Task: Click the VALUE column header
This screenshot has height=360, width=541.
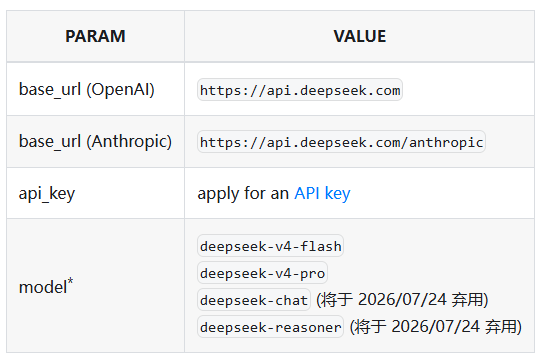Action: point(360,36)
